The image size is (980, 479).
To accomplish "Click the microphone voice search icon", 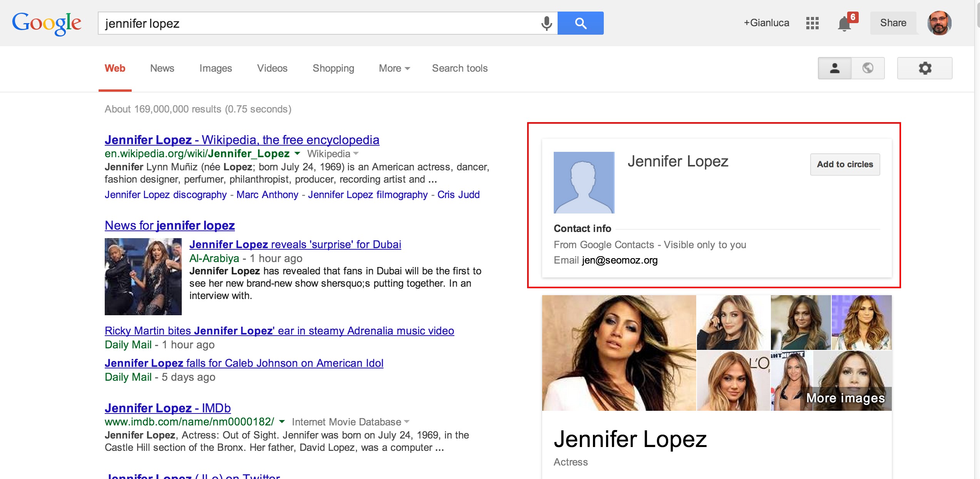I will [x=546, y=23].
